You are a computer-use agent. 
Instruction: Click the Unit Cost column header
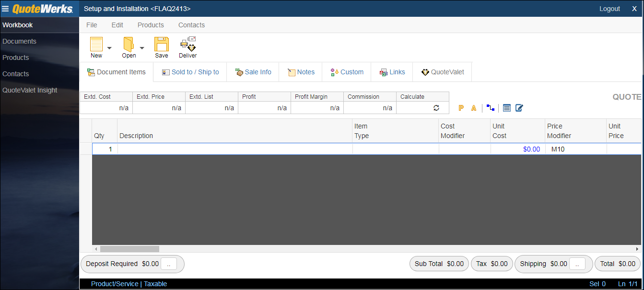[518, 131]
